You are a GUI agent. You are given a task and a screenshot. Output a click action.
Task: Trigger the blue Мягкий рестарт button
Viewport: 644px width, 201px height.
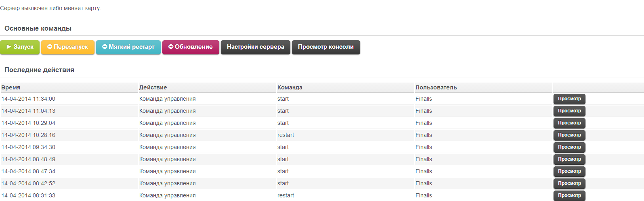coord(128,47)
